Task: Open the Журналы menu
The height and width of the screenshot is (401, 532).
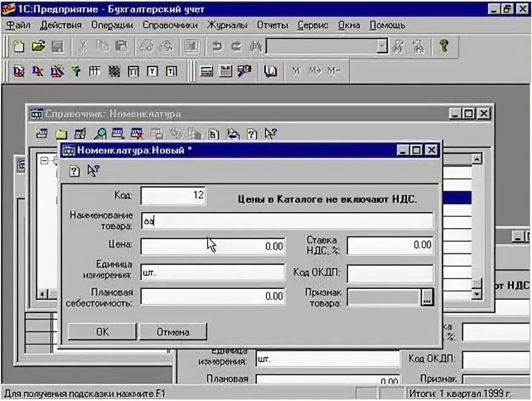Action: tap(227, 25)
